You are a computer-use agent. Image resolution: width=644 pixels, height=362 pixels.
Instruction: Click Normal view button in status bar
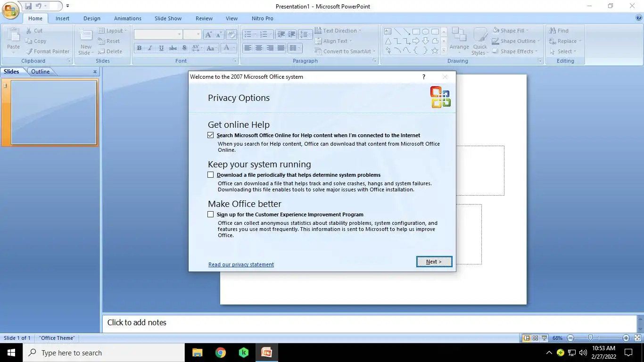click(x=527, y=338)
